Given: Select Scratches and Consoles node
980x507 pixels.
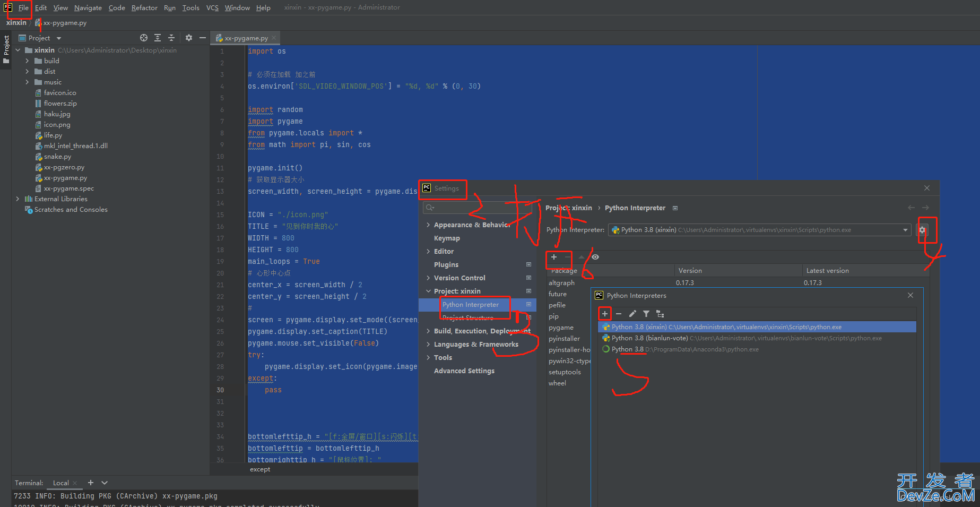Looking at the screenshot, I should [71, 210].
